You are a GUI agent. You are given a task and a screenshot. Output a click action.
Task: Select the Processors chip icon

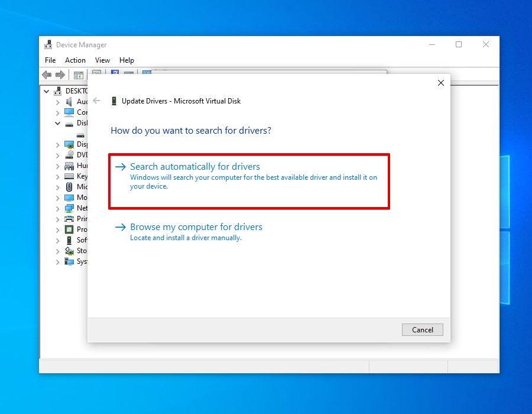point(69,229)
